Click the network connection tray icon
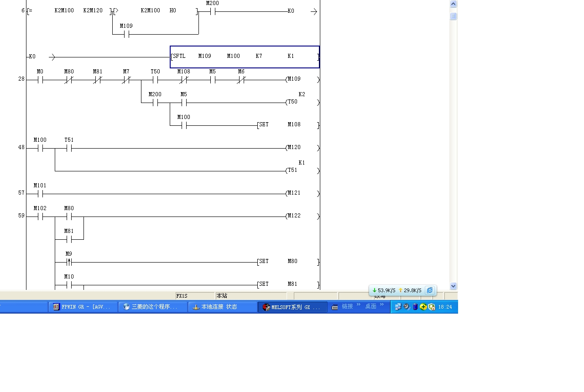The image size is (584, 392). [398, 307]
